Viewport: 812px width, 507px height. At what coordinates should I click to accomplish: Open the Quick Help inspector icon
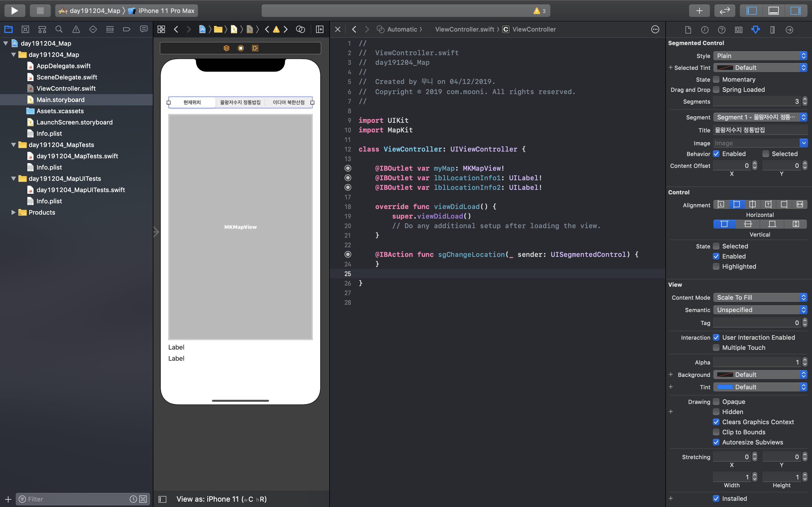(722, 30)
